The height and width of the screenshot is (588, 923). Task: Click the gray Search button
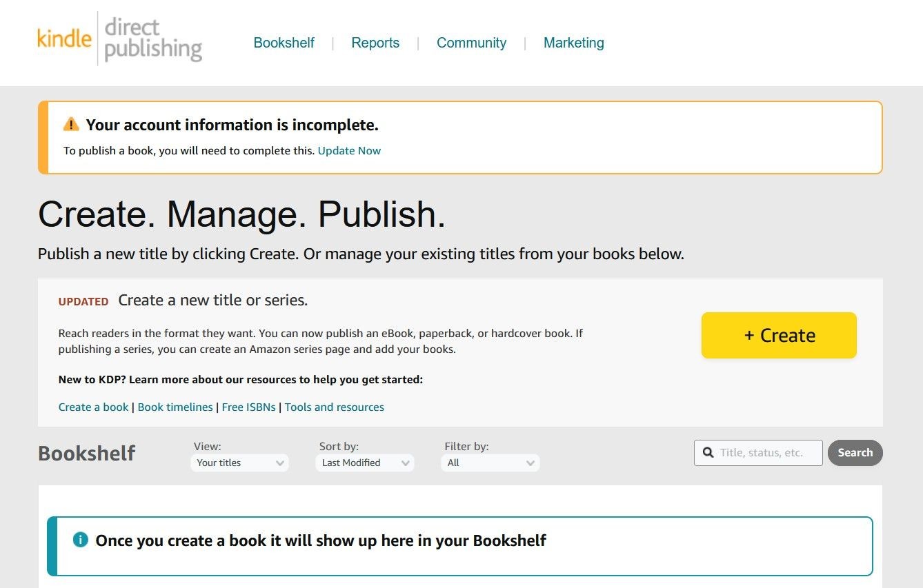pos(855,453)
